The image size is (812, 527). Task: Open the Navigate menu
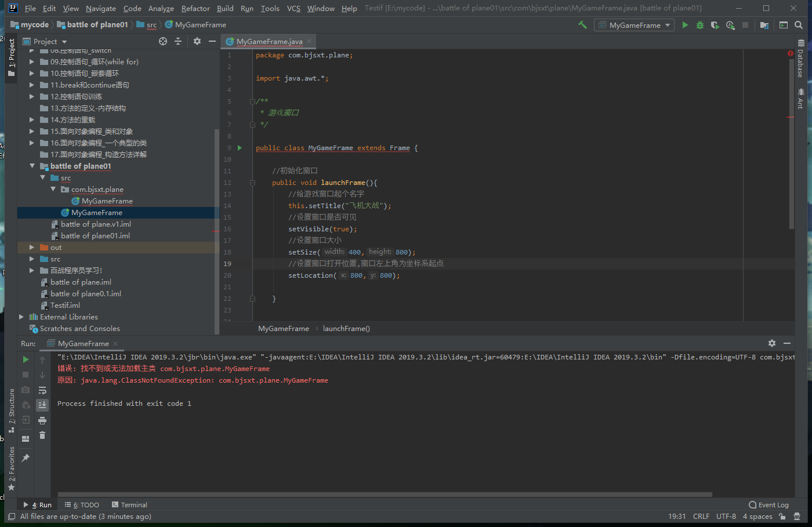pos(101,8)
